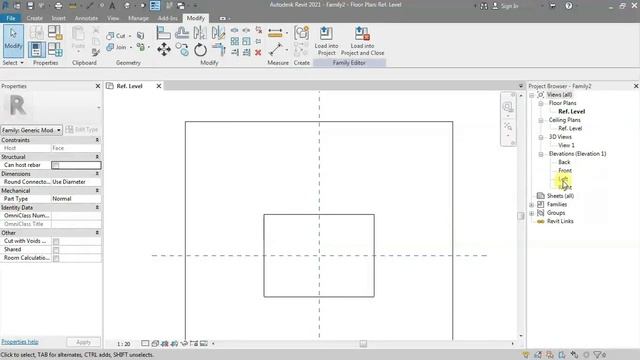Close the Ref. Level view tab

coord(159,86)
